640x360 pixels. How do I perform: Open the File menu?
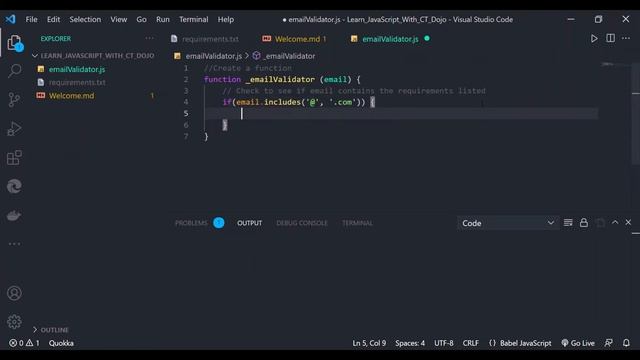[31, 19]
